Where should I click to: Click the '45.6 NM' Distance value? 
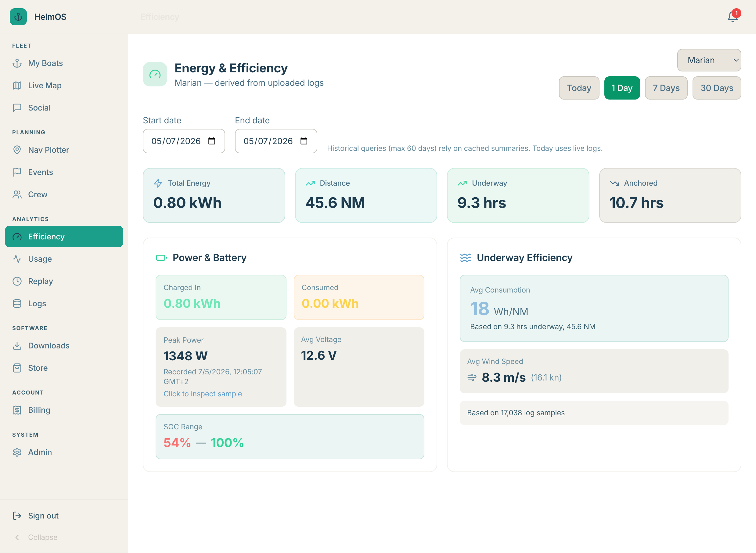(335, 203)
